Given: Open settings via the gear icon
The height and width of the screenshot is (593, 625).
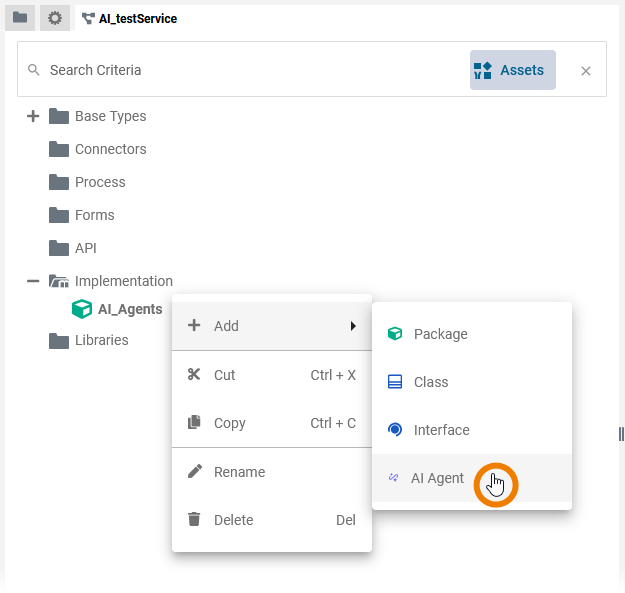Looking at the screenshot, I should pyautogui.click(x=55, y=18).
